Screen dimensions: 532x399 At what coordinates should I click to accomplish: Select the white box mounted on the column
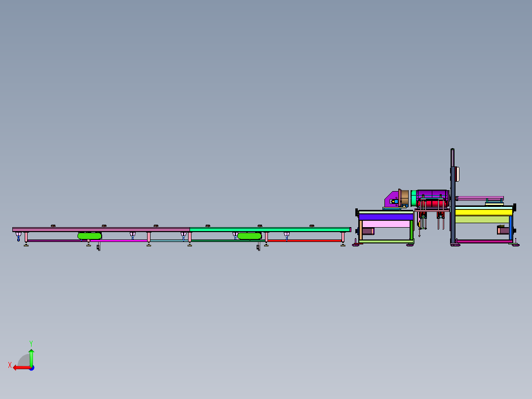coord(457,174)
